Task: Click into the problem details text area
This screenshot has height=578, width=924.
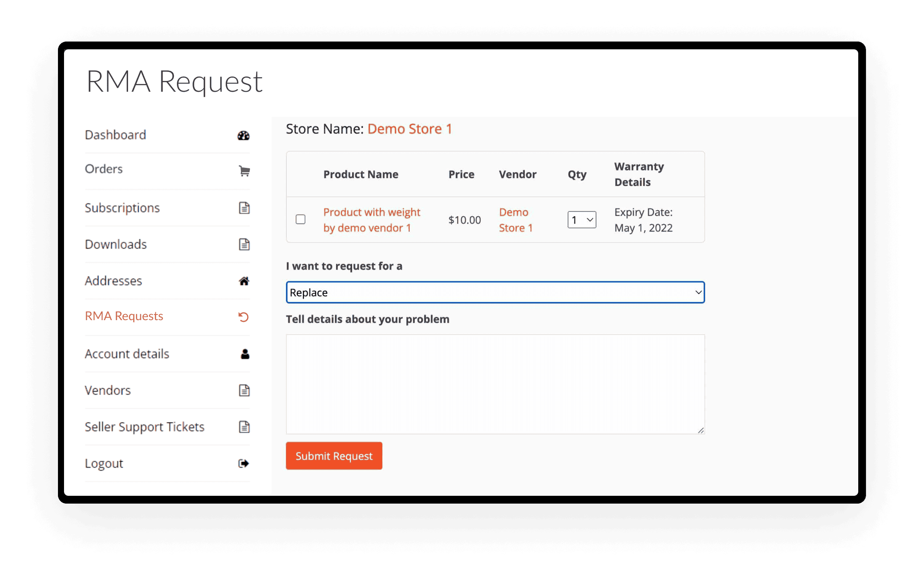Action: pyautogui.click(x=495, y=384)
